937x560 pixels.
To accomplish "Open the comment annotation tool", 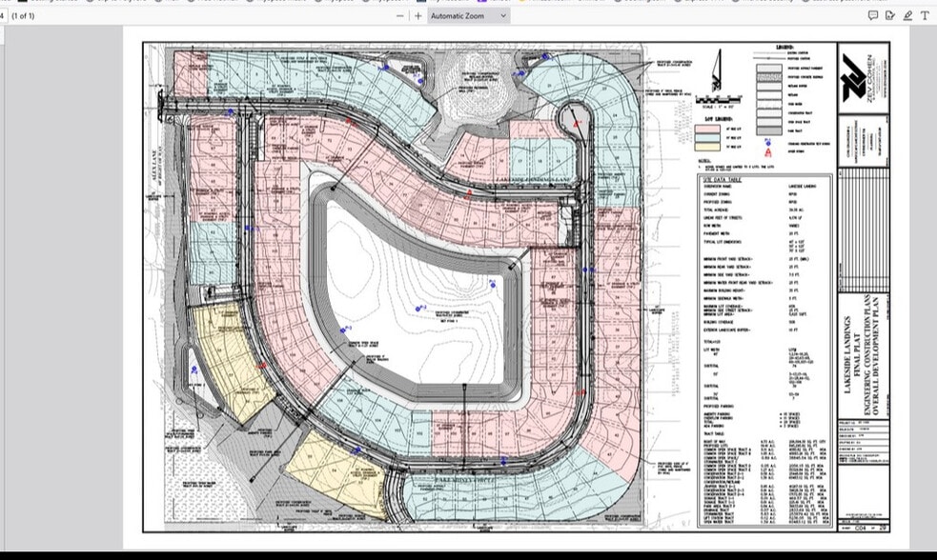I will (874, 15).
